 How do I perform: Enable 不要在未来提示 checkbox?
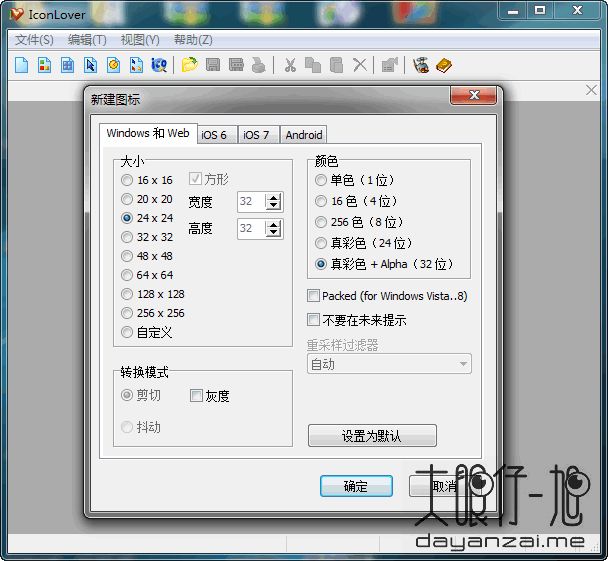coord(357,320)
